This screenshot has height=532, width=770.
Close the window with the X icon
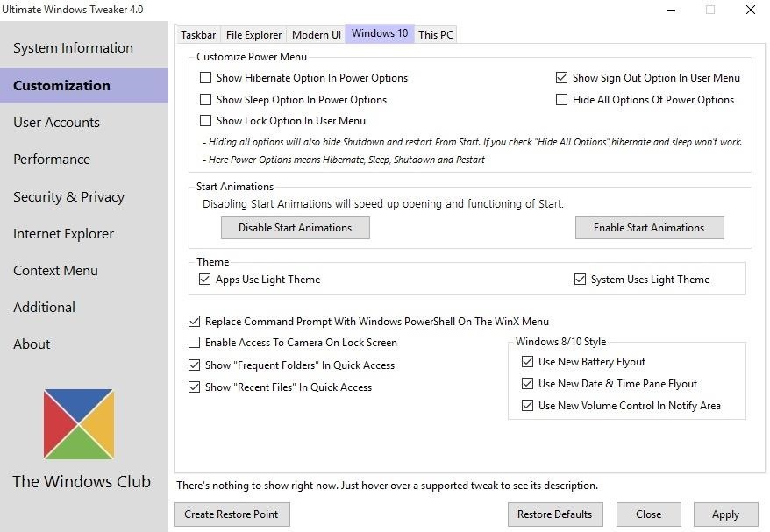pos(751,10)
